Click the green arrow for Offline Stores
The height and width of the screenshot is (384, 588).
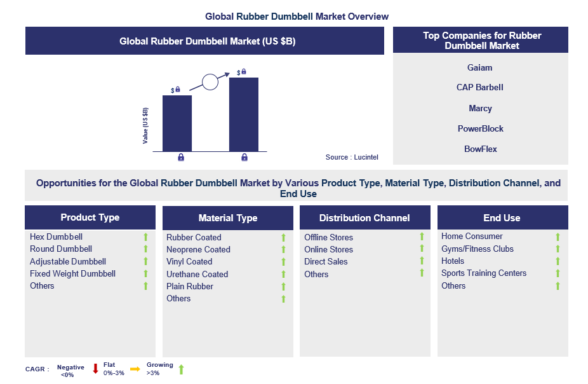pos(422,237)
